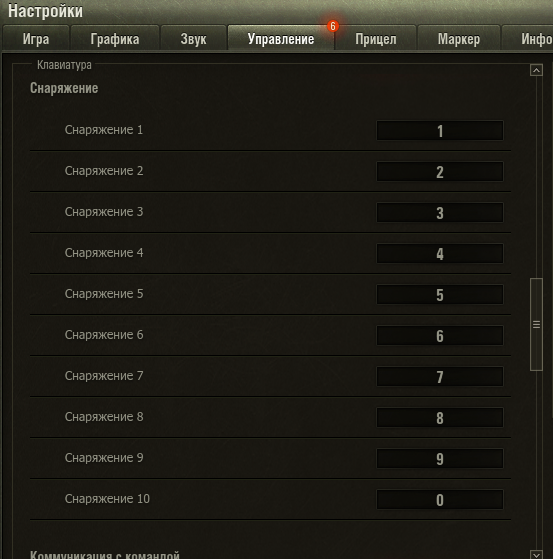Switch to the Маркер tab
Image resolution: width=553 pixels, height=559 pixels.
pos(459,39)
